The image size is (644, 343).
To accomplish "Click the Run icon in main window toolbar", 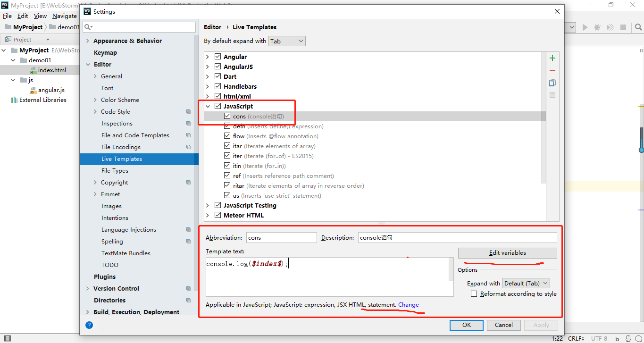I will (585, 27).
